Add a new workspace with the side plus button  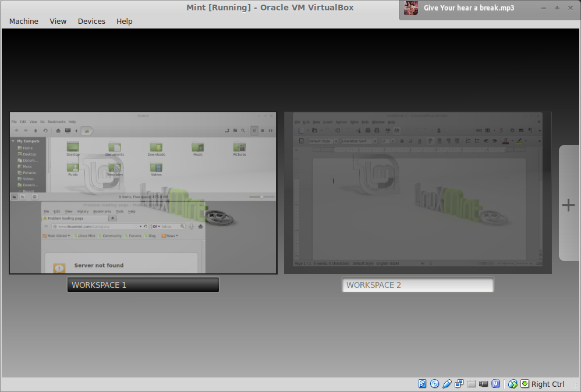click(569, 204)
